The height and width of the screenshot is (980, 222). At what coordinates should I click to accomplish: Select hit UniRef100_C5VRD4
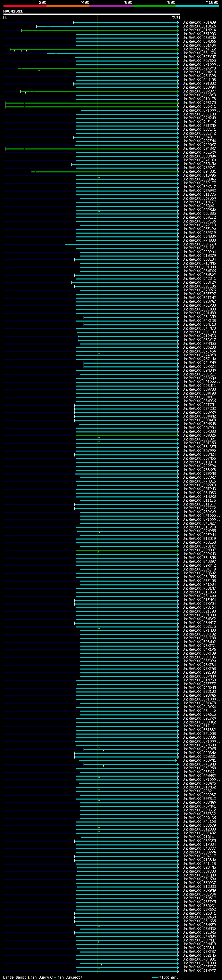[199, 428]
